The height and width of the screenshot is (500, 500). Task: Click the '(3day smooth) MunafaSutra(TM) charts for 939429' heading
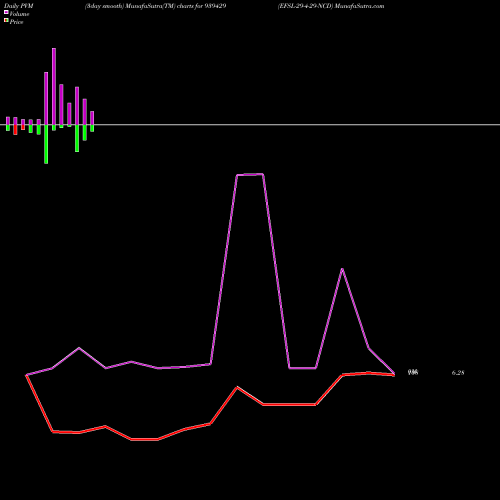[x=155, y=6]
